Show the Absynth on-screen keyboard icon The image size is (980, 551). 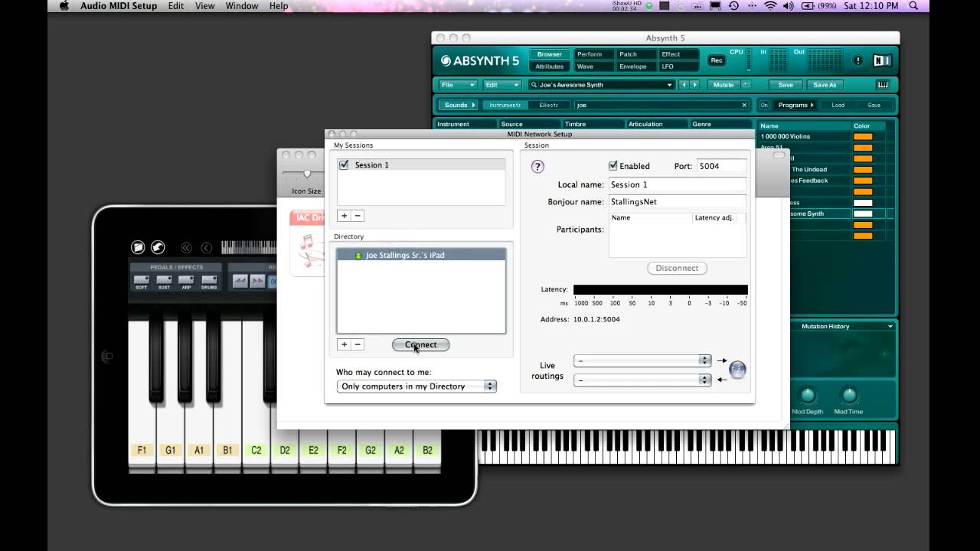pyautogui.click(x=883, y=84)
